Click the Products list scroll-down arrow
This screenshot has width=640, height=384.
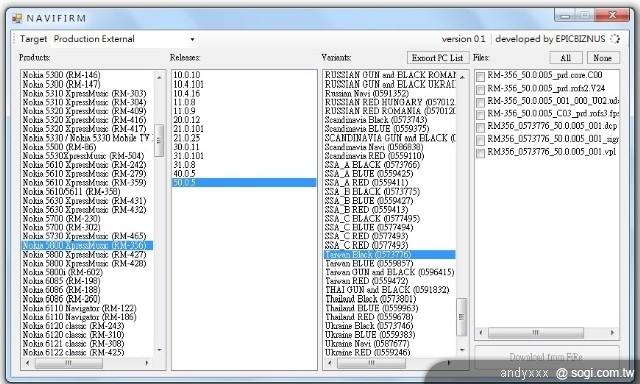tap(159, 350)
